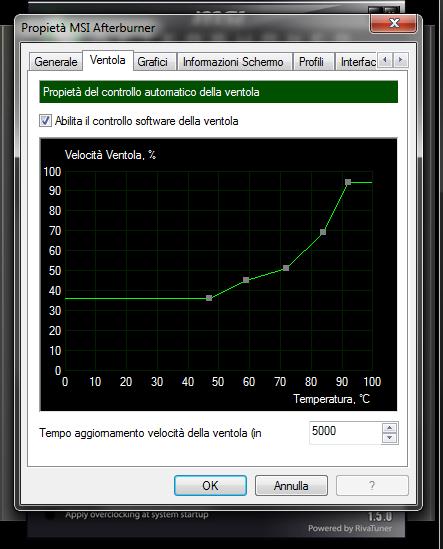Click the disabled ? help button
443x549 pixels.
[372, 485]
